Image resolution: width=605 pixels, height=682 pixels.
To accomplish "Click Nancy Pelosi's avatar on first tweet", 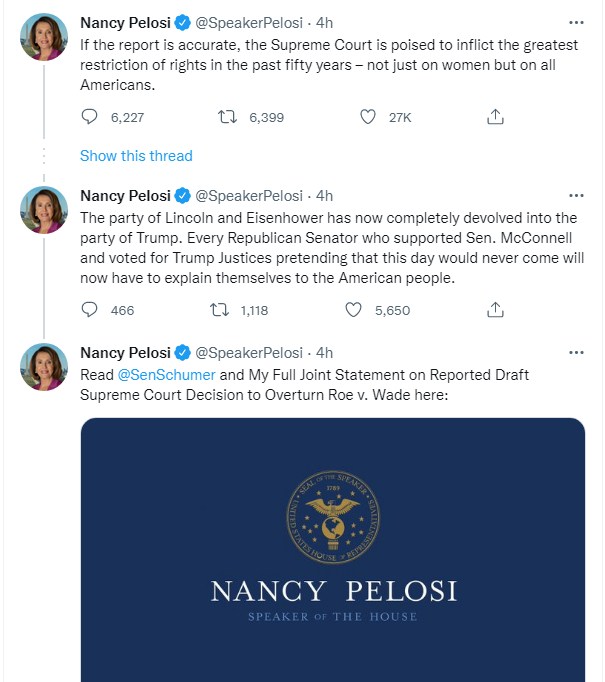I will coord(44,37).
